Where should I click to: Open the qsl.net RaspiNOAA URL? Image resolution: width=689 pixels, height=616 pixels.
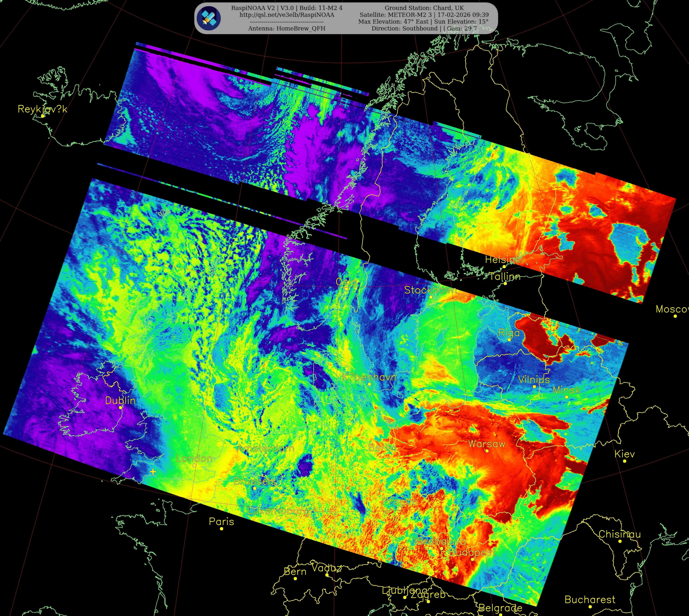(287, 15)
